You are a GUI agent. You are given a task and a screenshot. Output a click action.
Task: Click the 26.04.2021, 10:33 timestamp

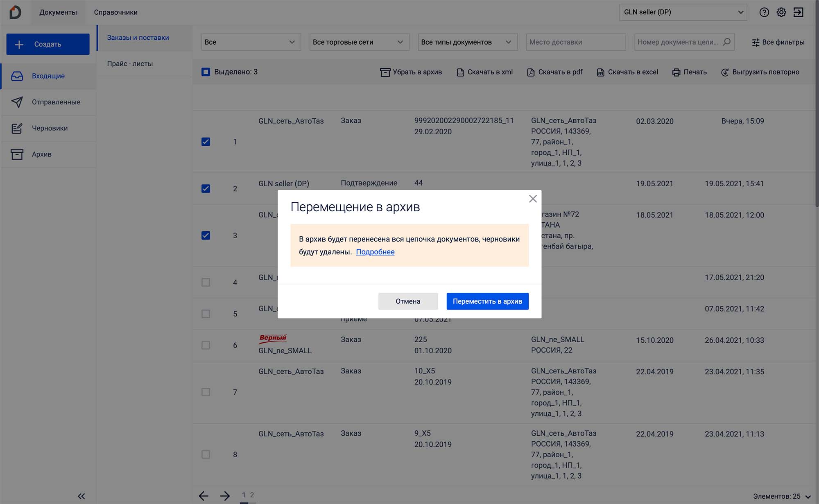click(734, 340)
